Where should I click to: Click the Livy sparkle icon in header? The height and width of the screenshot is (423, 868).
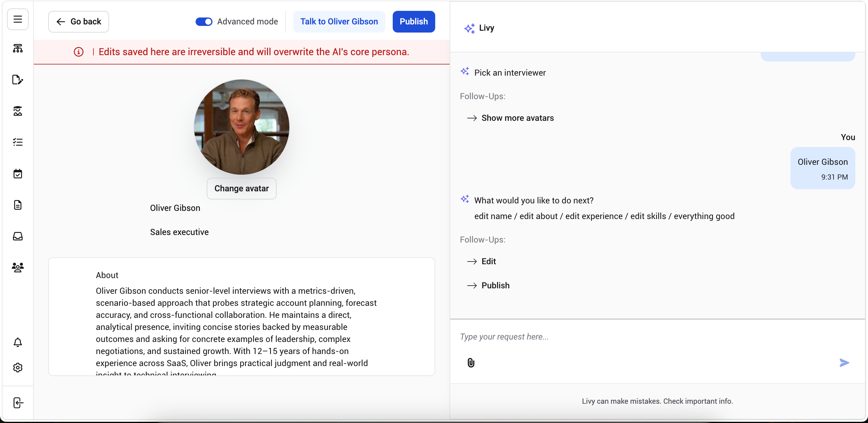[469, 28]
